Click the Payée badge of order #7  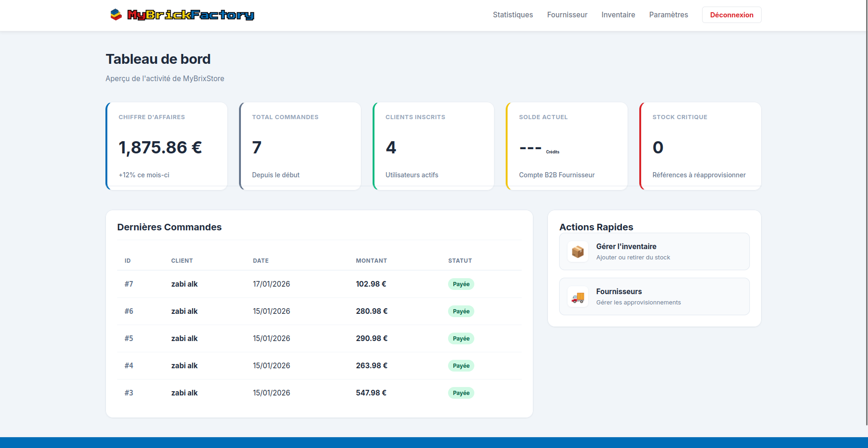[461, 284]
